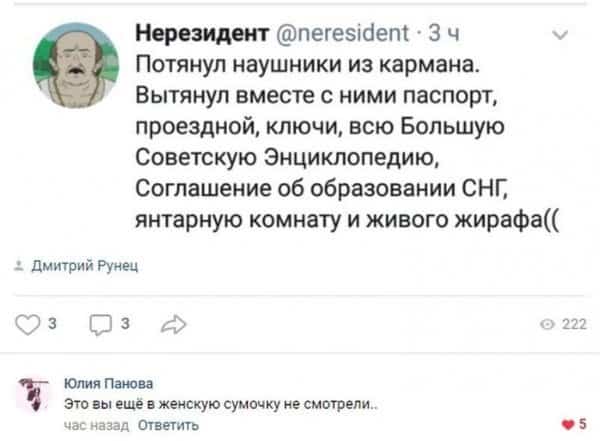Open Нерезидент's round avatar picture

(76, 65)
